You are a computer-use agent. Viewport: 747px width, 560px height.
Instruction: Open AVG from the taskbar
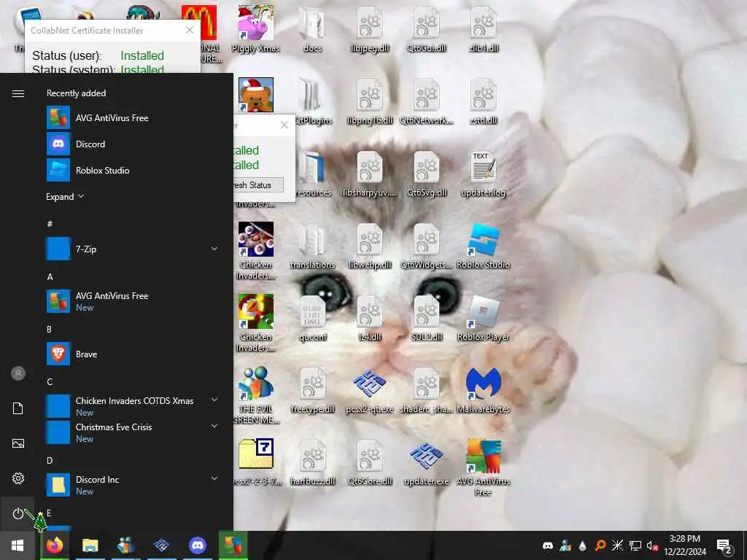click(233, 545)
